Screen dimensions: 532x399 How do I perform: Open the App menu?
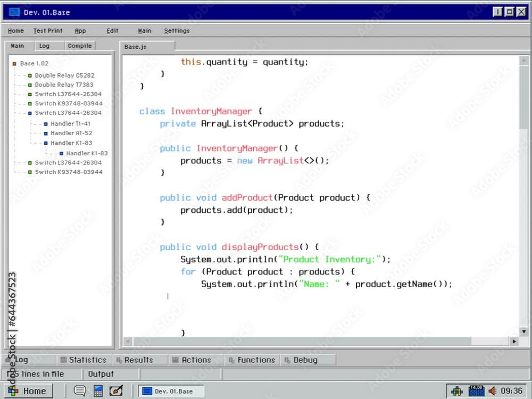click(x=80, y=31)
